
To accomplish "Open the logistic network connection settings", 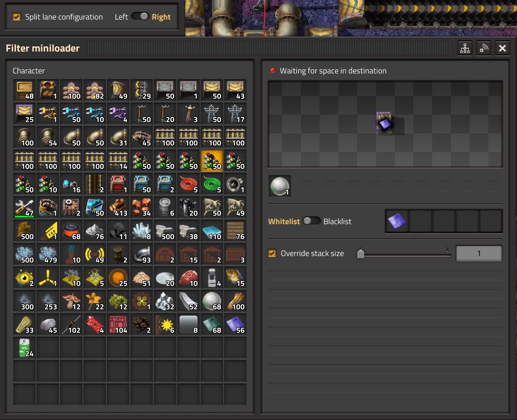I will (484, 48).
